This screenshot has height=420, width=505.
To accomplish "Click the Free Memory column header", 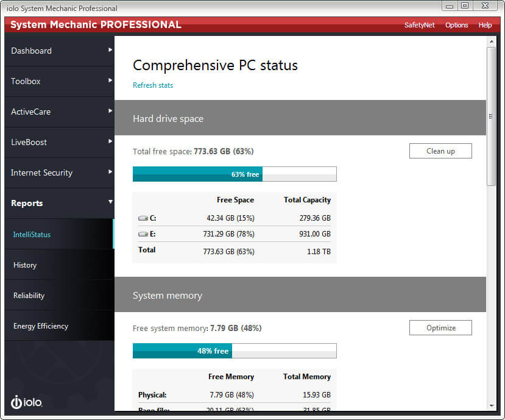I will tap(231, 377).
